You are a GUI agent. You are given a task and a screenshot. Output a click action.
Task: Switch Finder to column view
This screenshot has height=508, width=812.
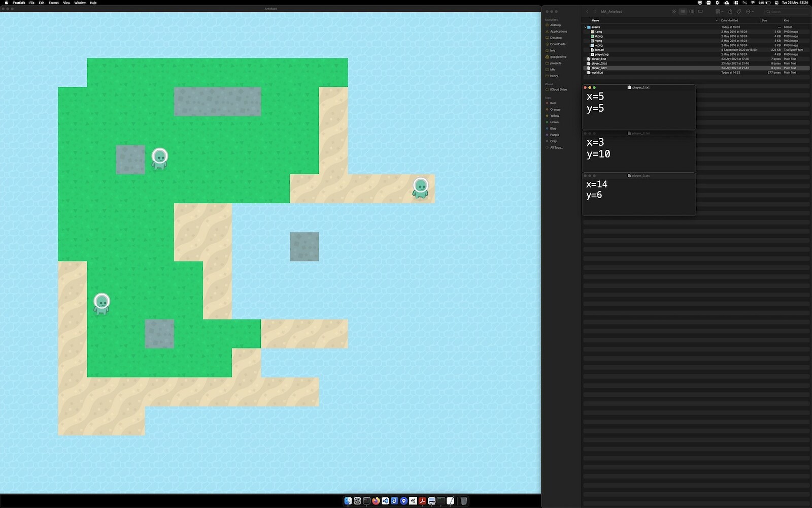692,11
